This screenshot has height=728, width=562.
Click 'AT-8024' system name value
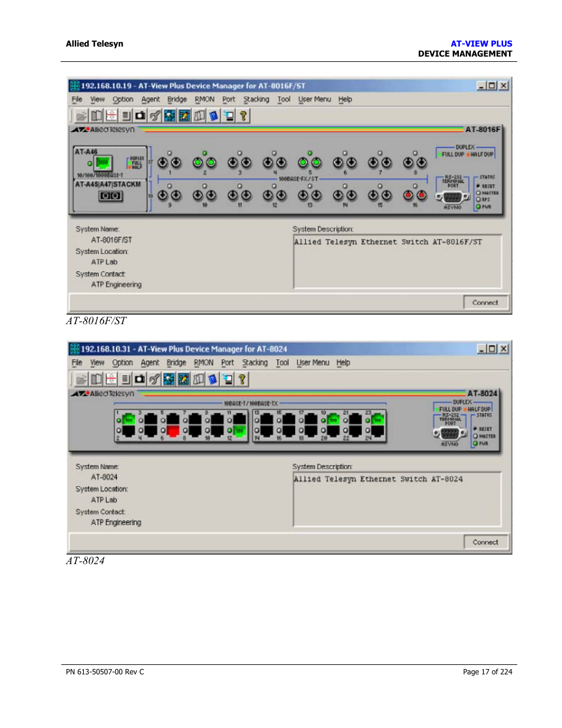click(x=104, y=477)
